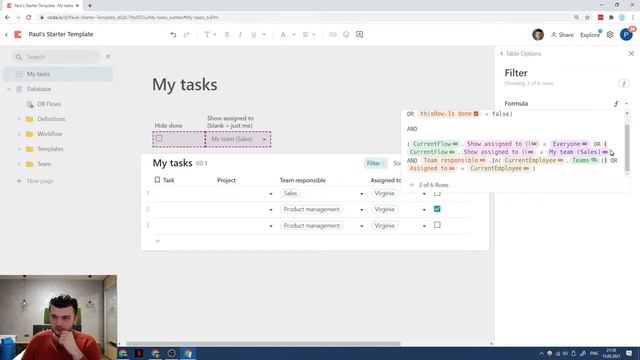Expand more text formatting options arrow beside underline
Screen dimensions: 640x360
tap(264, 35)
